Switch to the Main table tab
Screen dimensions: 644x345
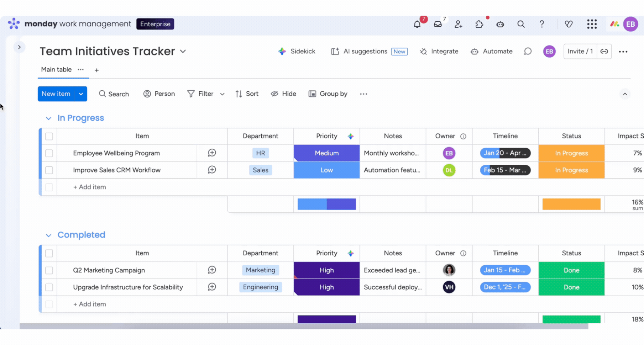56,70
